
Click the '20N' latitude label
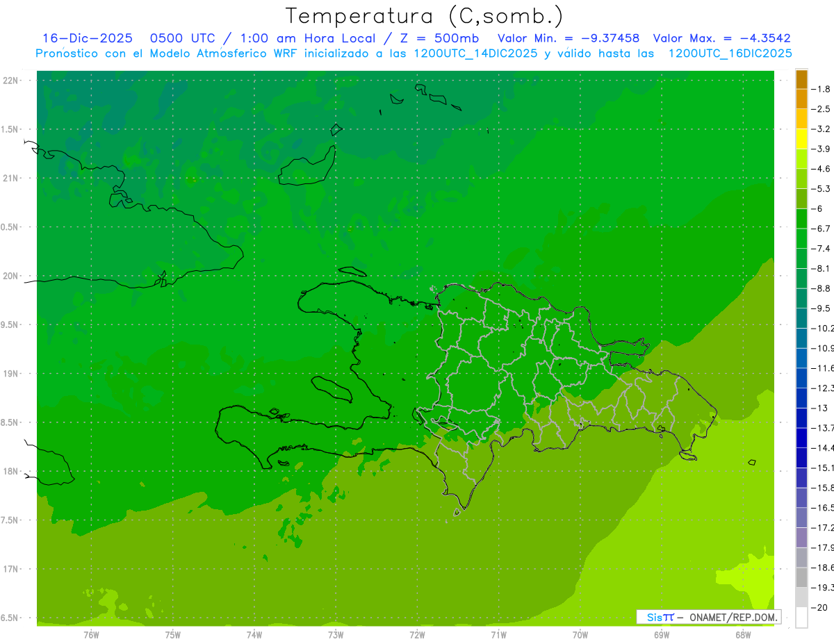coord(10,276)
